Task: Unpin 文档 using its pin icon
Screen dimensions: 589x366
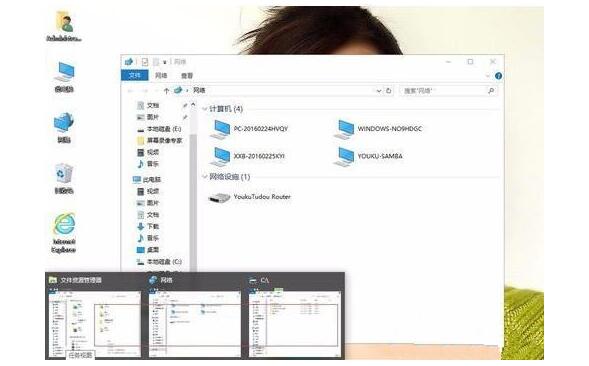Action: (x=184, y=106)
